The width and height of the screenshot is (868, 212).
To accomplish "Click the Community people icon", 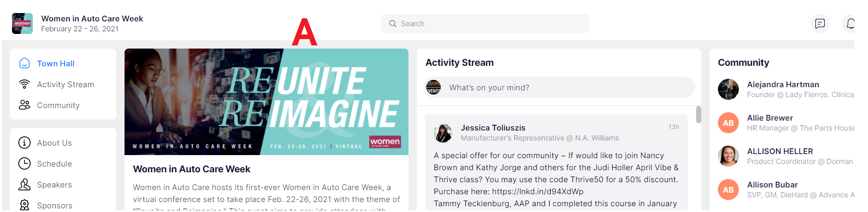I will point(24,105).
